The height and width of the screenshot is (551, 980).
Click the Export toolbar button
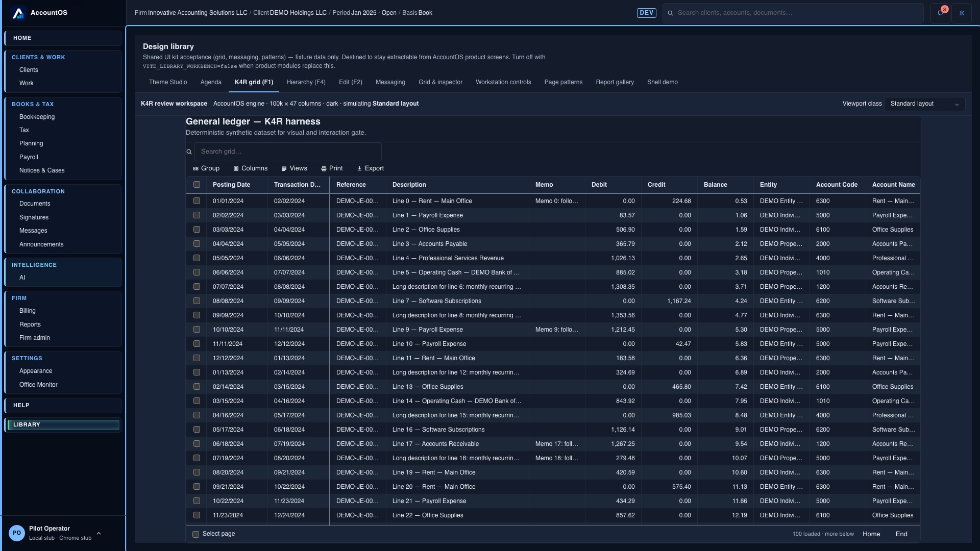(371, 168)
